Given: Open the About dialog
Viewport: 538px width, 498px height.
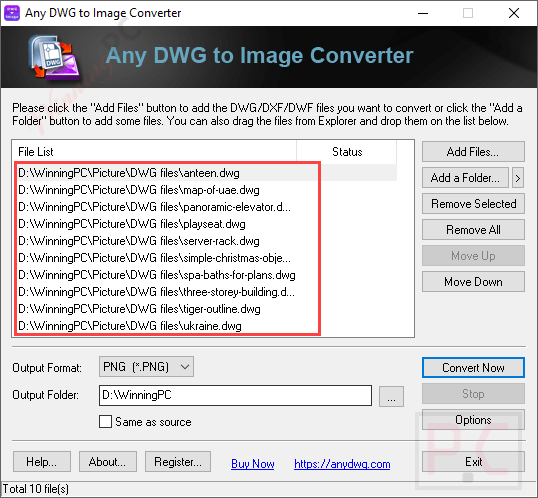Looking at the screenshot, I should pyautogui.click(x=108, y=462).
